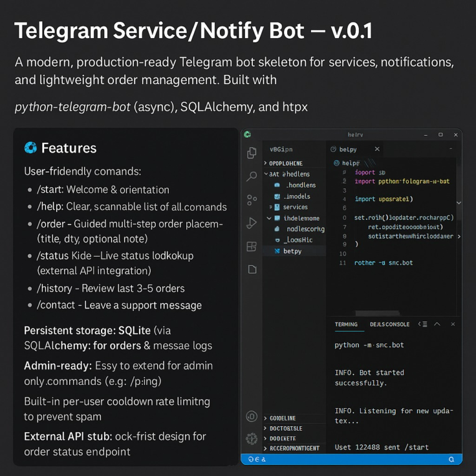Click the 'python-telegram-bot' italic text
The width and height of the screenshot is (476, 476).
(72, 107)
